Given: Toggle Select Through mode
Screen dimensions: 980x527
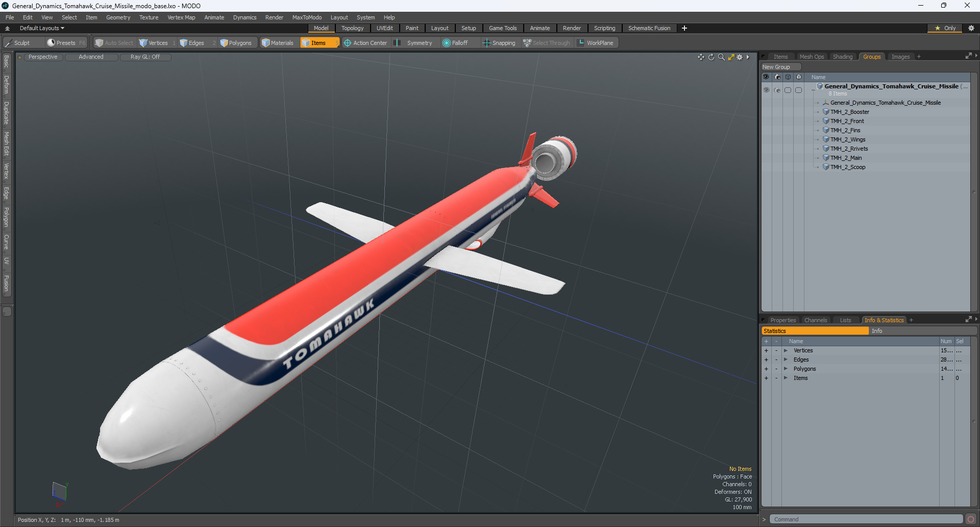Looking at the screenshot, I should point(547,43).
